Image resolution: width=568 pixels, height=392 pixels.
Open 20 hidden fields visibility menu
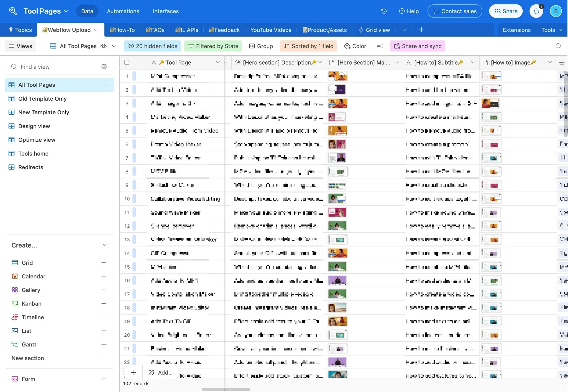click(x=152, y=46)
